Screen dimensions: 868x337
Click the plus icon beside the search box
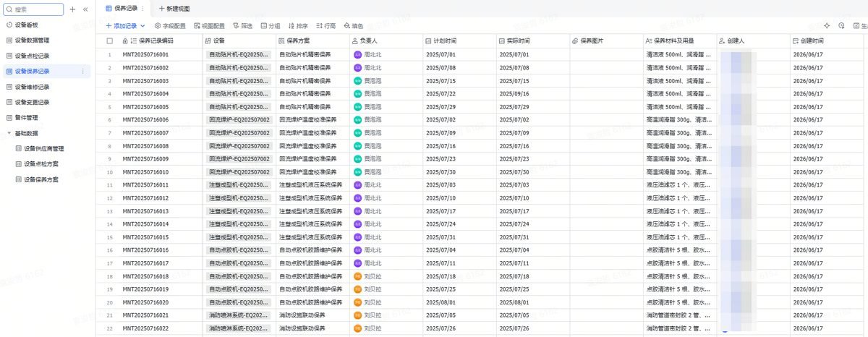(x=72, y=9)
